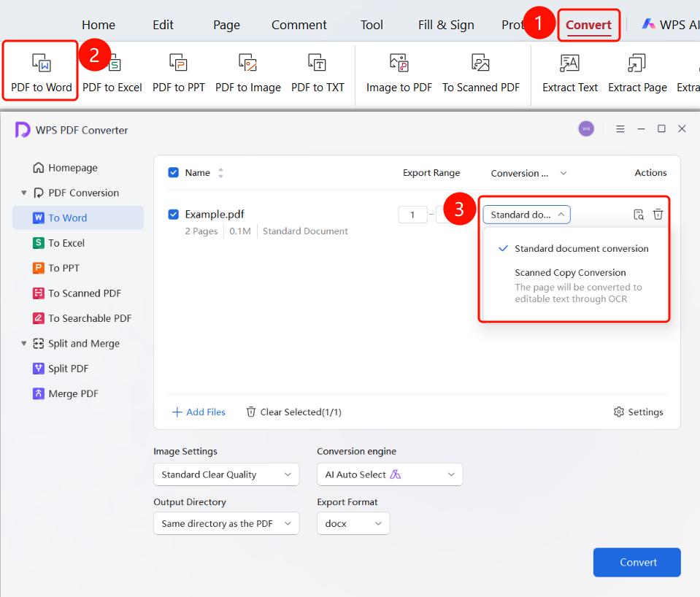Switch to the Comment tab
Viewport: 700px width, 597px height.
coord(299,25)
